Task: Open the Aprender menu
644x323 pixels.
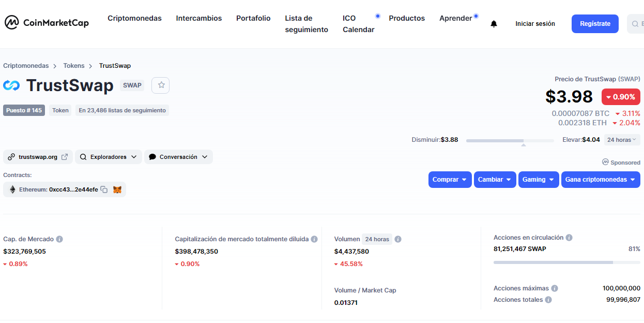Action: [x=455, y=18]
